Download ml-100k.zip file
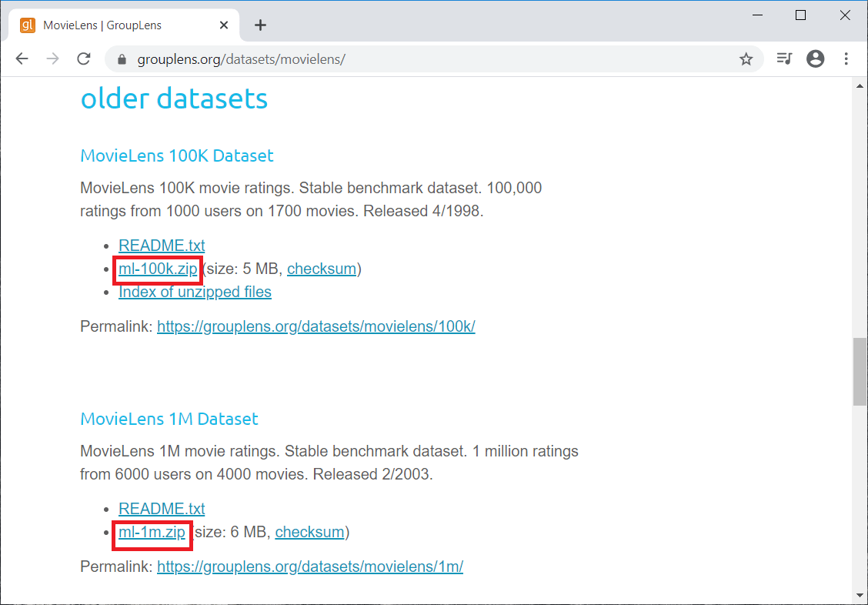Image resolution: width=868 pixels, height=605 pixels. (158, 269)
